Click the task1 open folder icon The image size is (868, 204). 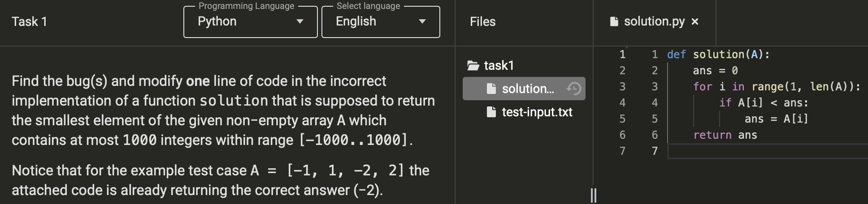click(x=473, y=66)
